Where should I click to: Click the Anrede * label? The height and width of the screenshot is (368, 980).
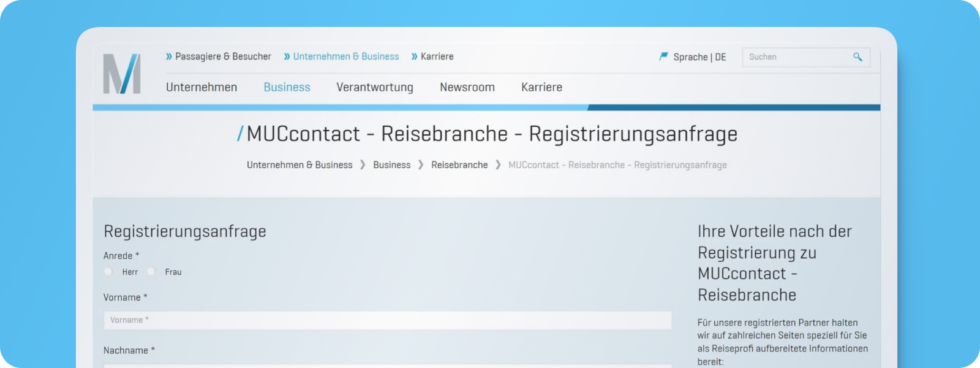[x=121, y=256]
